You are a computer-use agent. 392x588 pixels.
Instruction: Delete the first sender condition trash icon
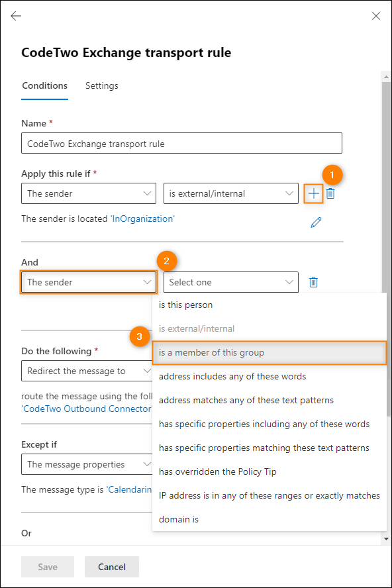(330, 193)
